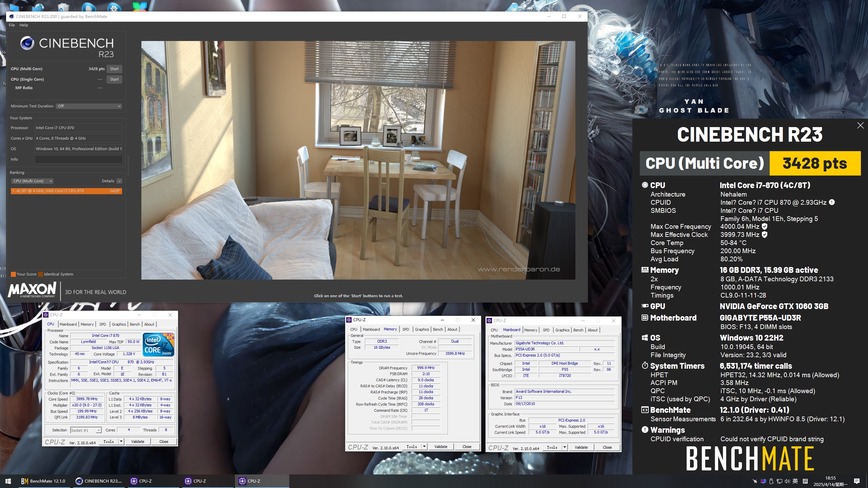Image resolution: width=868 pixels, height=488 pixels.
Task: Open the Help menu in Cinebench
Action: pos(24,25)
